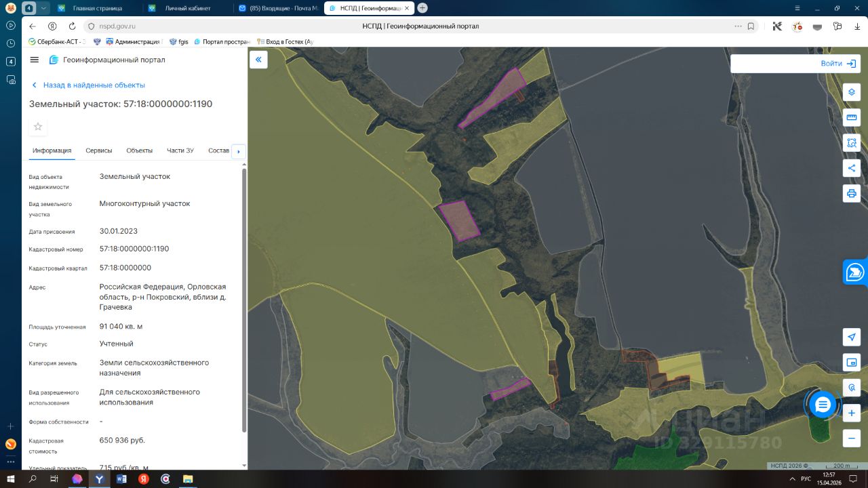Image resolution: width=868 pixels, height=488 pixels.
Task: Open File Explorer from the taskbar
Action: 188,479
